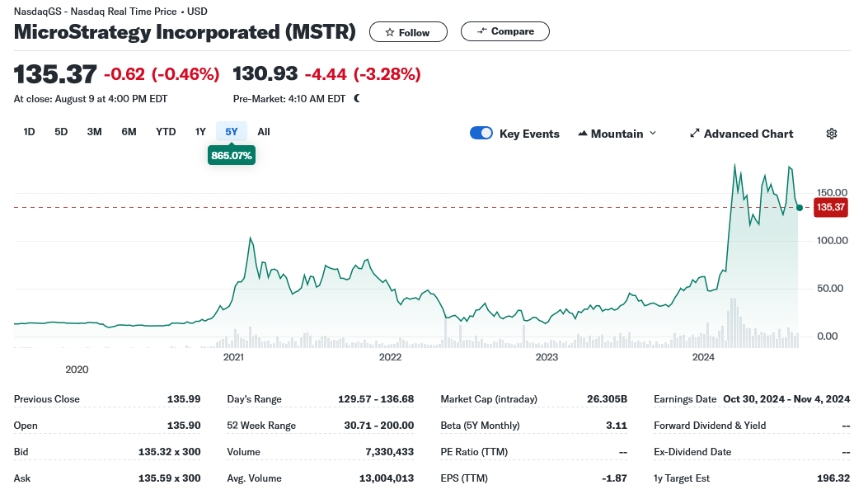The image size is (868, 499).
Task: Click the Ask value 135.59 x 300
Action: coord(169,478)
